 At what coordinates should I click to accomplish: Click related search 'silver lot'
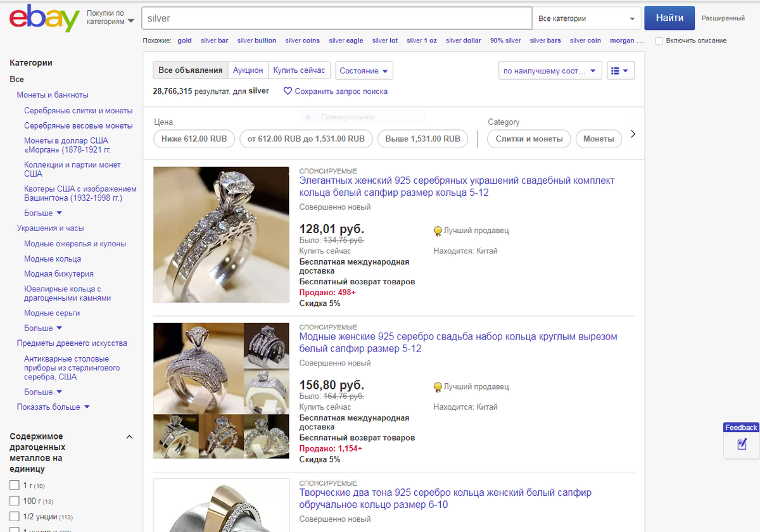[x=385, y=41]
